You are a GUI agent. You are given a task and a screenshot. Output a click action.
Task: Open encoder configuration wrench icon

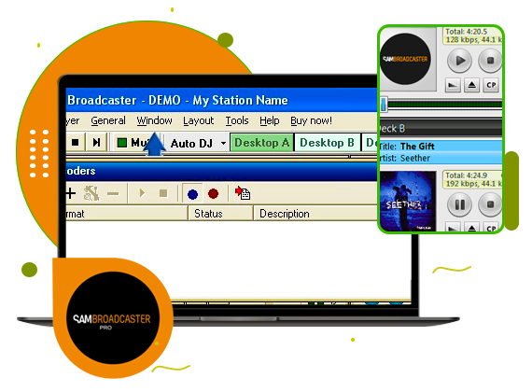coord(91,193)
